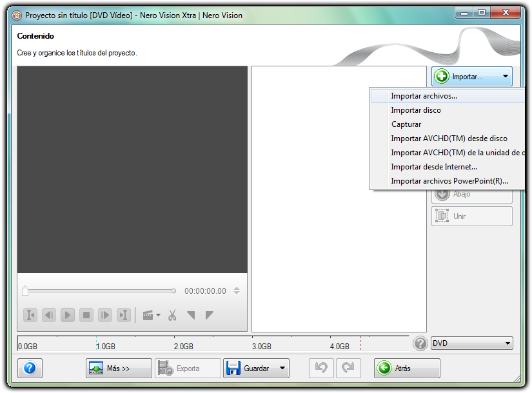Click the gray question mark capacity help icon
This screenshot has height=393, width=532.
pyautogui.click(x=420, y=343)
